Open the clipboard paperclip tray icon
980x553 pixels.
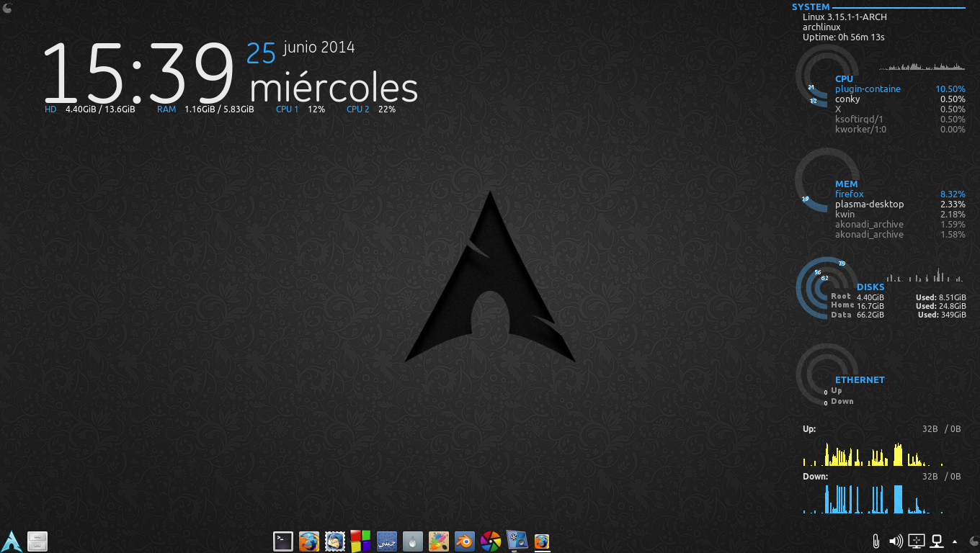pyautogui.click(x=876, y=541)
